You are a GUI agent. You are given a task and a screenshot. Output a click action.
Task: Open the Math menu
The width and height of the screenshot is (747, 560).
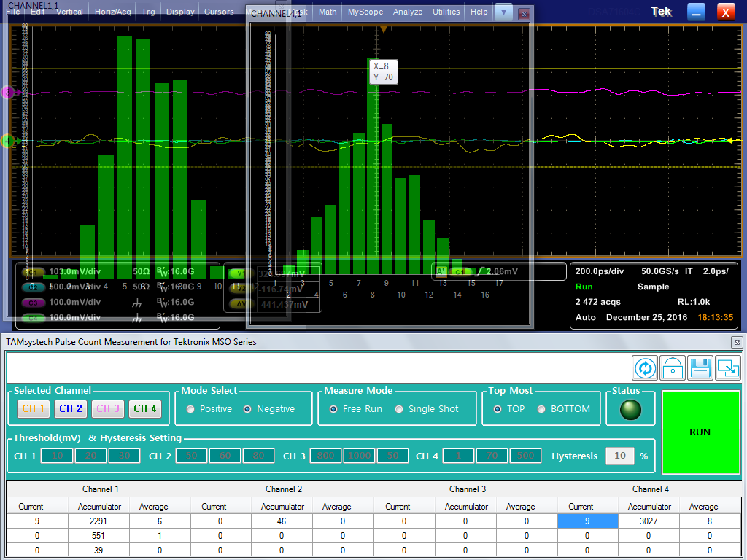pyautogui.click(x=328, y=12)
